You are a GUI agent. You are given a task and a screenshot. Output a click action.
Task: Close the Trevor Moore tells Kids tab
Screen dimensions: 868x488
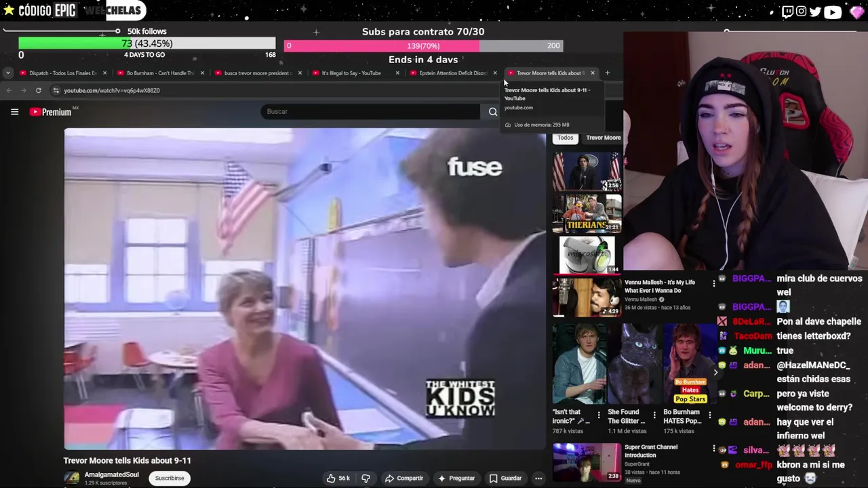(x=593, y=73)
